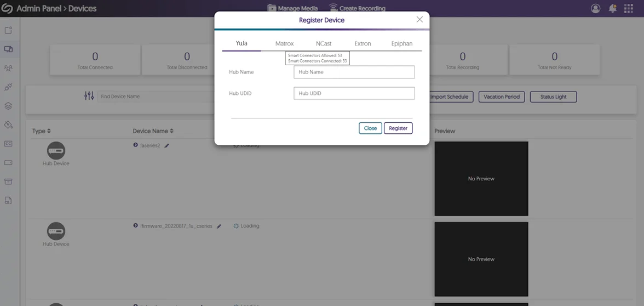Click the Find Device Name search box
The image size is (644, 306).
156,97
